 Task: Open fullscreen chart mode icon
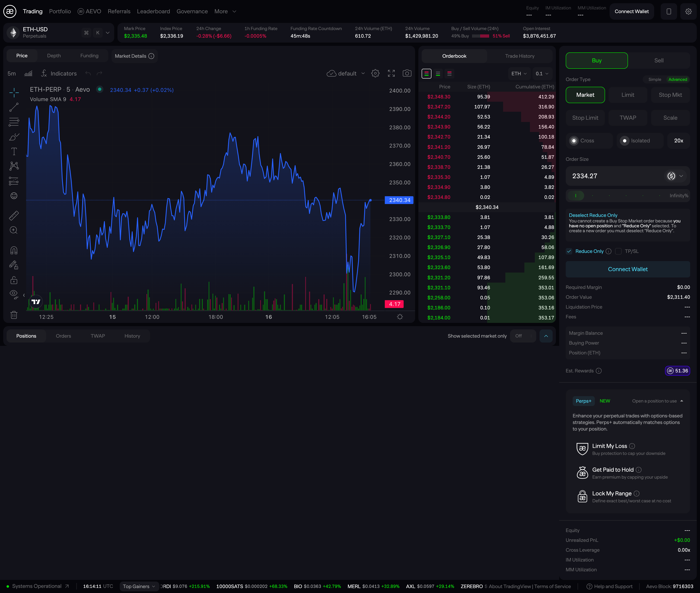[391, 73]
